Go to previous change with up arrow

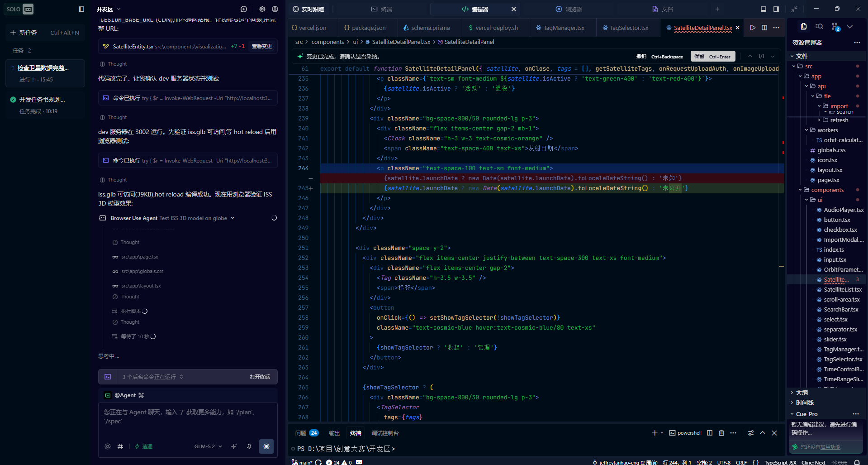750,57
